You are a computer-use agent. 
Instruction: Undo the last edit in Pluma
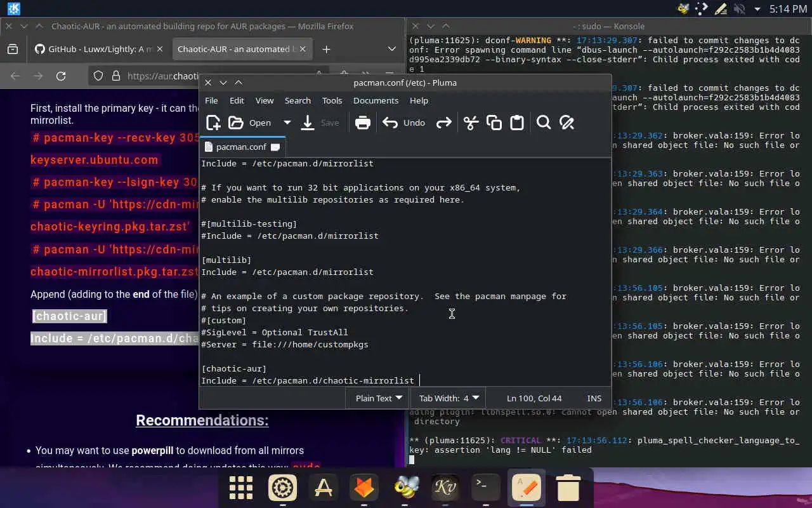click(404, 123)
